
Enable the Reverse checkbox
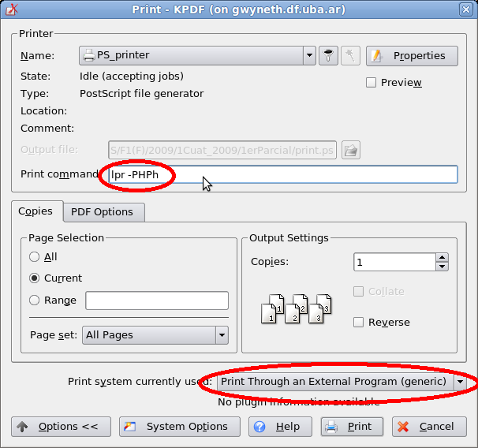358,323
